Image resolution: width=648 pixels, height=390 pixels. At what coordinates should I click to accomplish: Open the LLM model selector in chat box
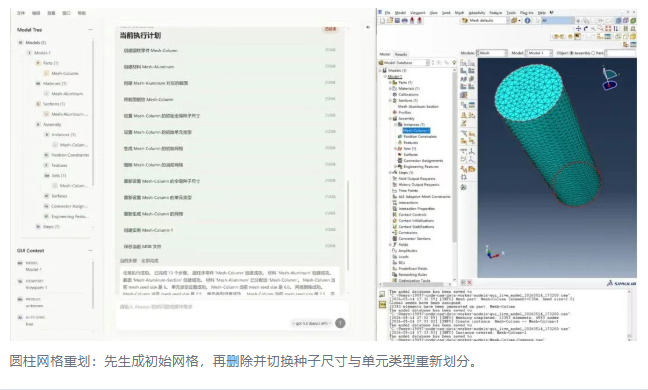click(x=312, y=323)
